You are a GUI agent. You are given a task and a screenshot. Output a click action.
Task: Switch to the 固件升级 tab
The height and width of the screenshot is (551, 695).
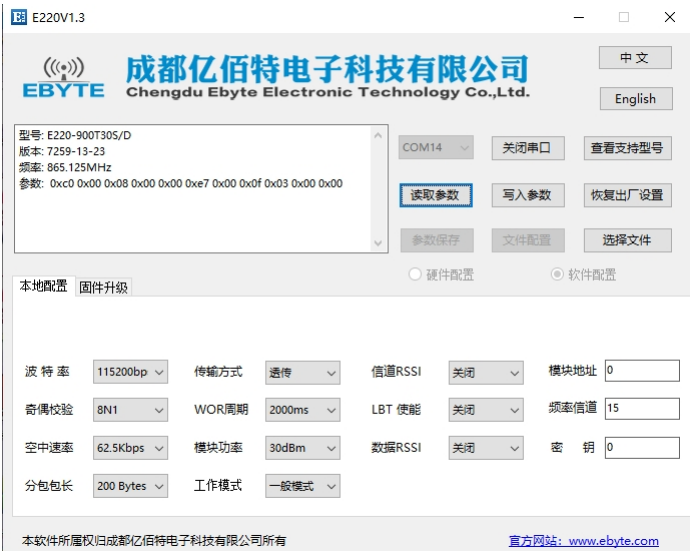coord(104,288)
